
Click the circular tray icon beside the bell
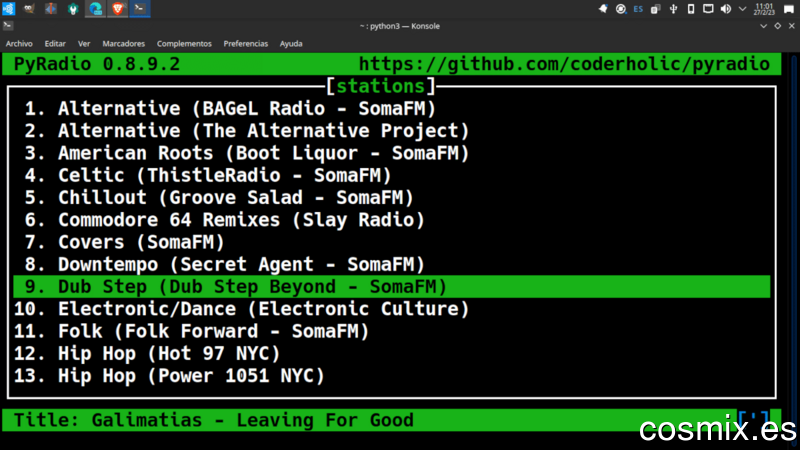pyautogui.click(x=620, y=9)
